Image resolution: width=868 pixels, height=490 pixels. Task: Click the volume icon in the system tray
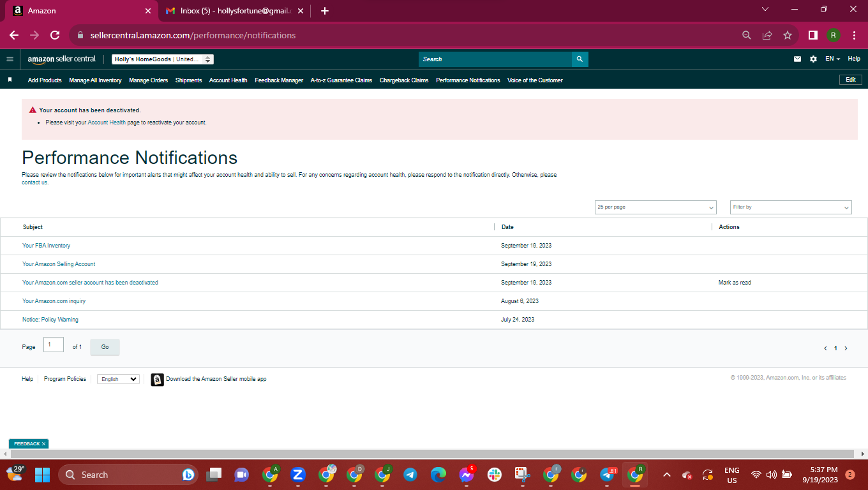772,475
